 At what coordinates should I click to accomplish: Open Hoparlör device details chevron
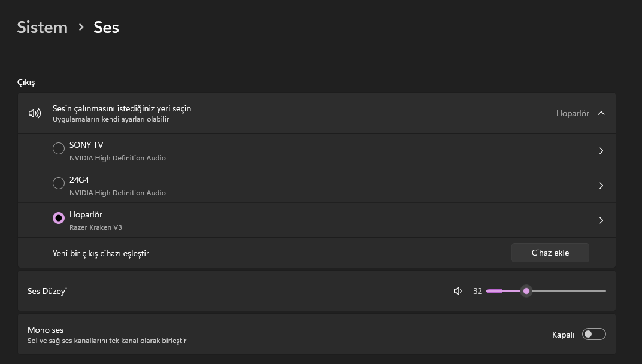pos(601,220)
